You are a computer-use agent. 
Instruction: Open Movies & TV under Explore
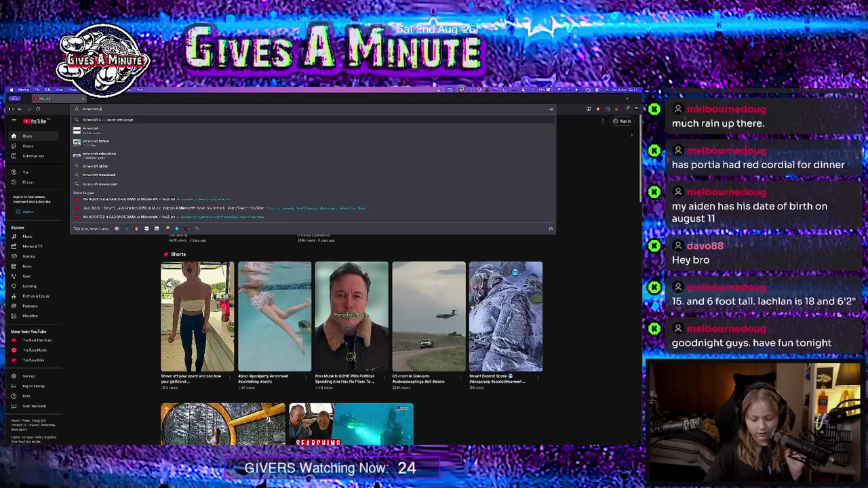point(32,246)
